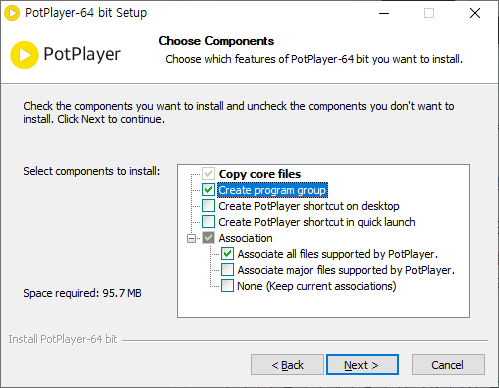Check Associate major files supported by PotPlayer
The height and width of the screenshot is (388, 499).
227,270
